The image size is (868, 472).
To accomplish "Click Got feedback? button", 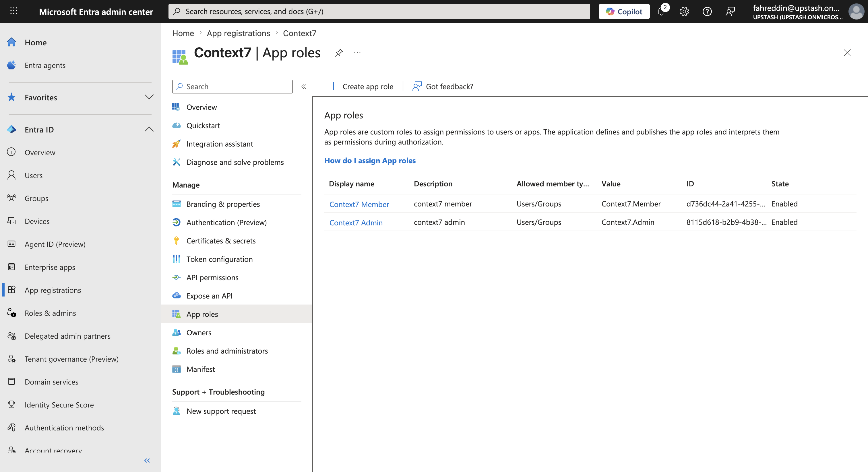I will (x=442, y=87).
